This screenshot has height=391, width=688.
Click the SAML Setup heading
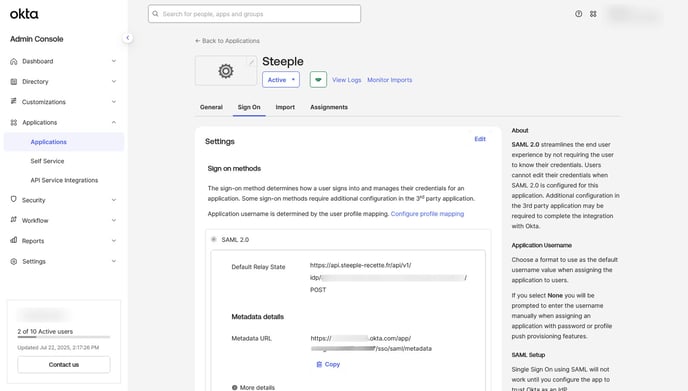tap(528, 355)
